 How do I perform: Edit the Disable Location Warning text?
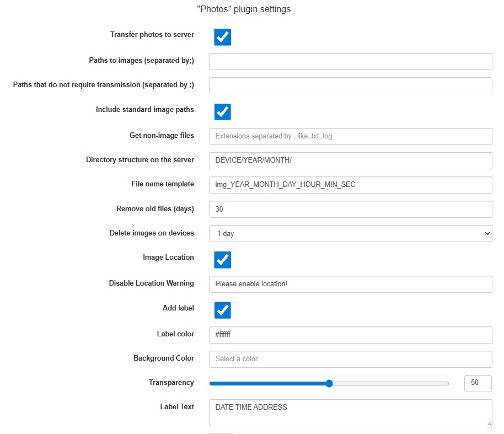click(350, 284)
